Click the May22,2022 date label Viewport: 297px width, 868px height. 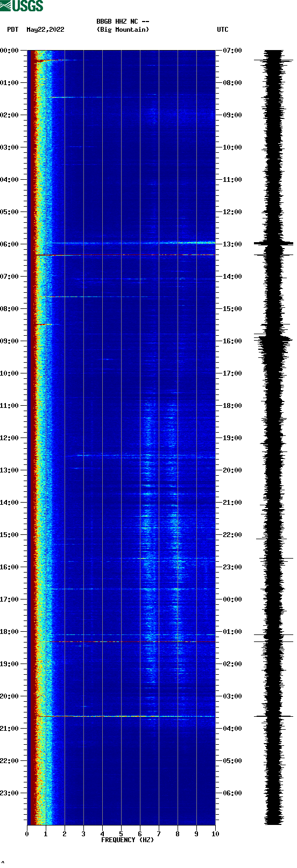[45, 30]
